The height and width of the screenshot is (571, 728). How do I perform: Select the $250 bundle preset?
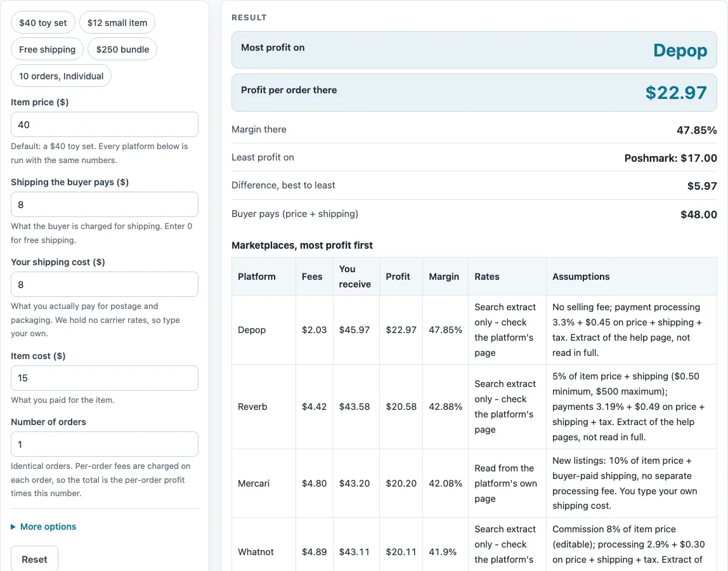[x=122, y=49]
